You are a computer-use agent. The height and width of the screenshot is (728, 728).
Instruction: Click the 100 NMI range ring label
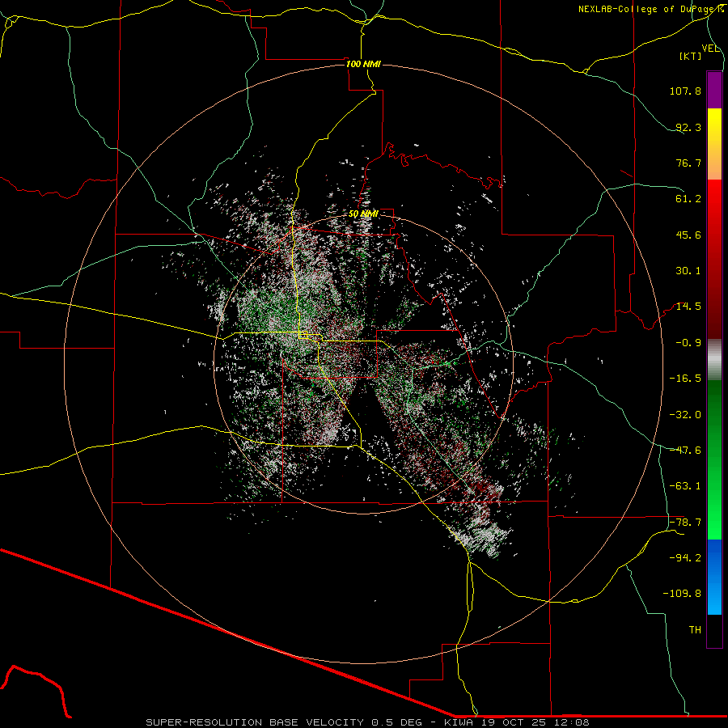coord(363,64)
